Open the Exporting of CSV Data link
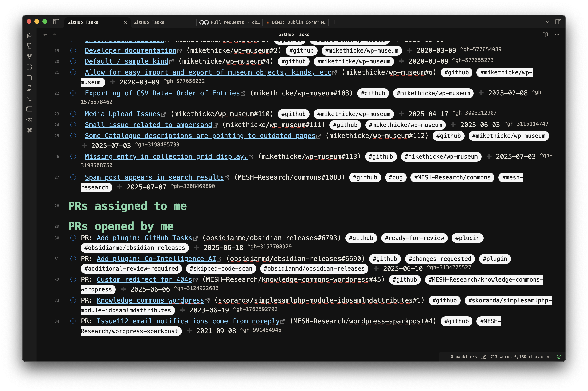The image size is (588, 391). [x=162, y=93]
